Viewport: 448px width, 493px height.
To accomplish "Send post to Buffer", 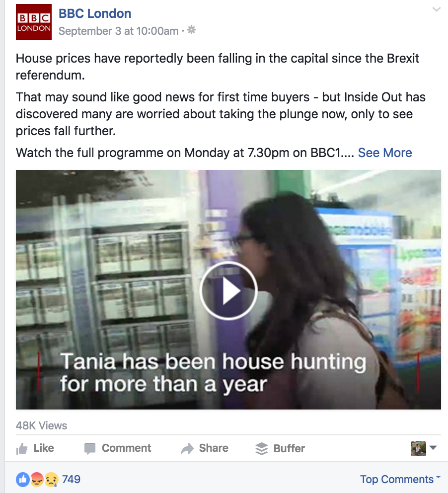I will [280, 448].
